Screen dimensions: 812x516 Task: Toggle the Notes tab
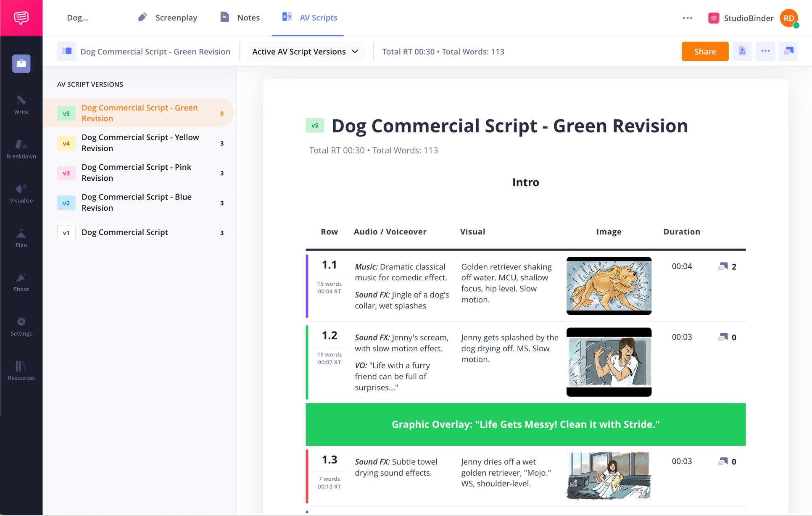tap(248, 17)
